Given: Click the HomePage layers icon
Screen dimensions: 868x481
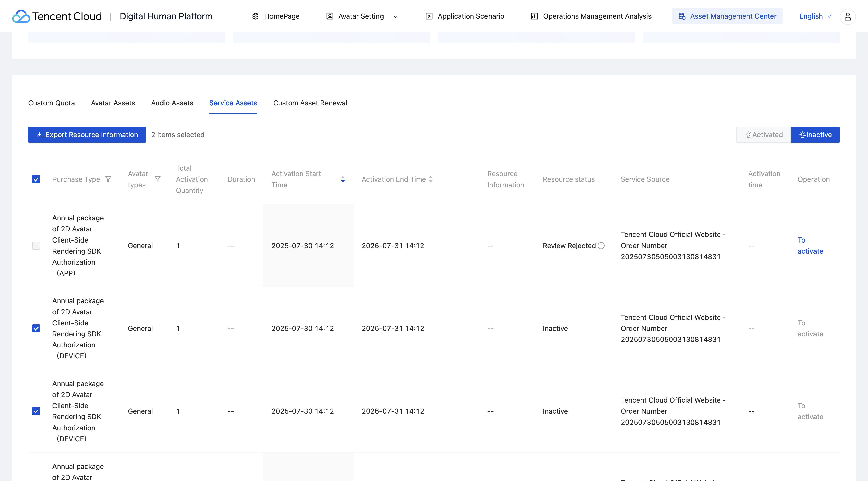Looking at the screenshot, I should pos(256,16).
